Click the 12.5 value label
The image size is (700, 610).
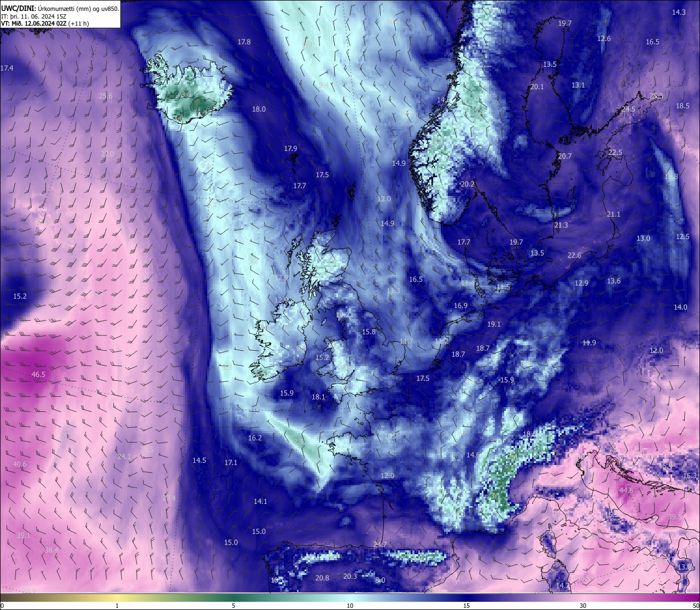(x=682, y=237)
